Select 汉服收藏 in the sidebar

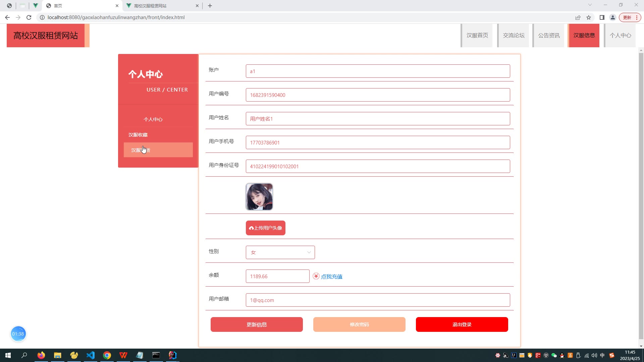(x=138, y=135)
